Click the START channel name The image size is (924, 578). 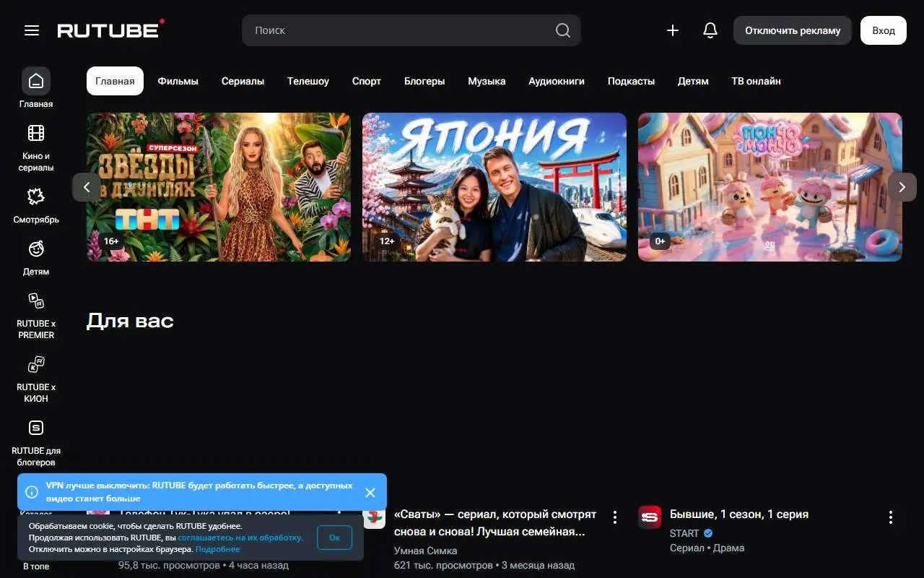[684, 533]
